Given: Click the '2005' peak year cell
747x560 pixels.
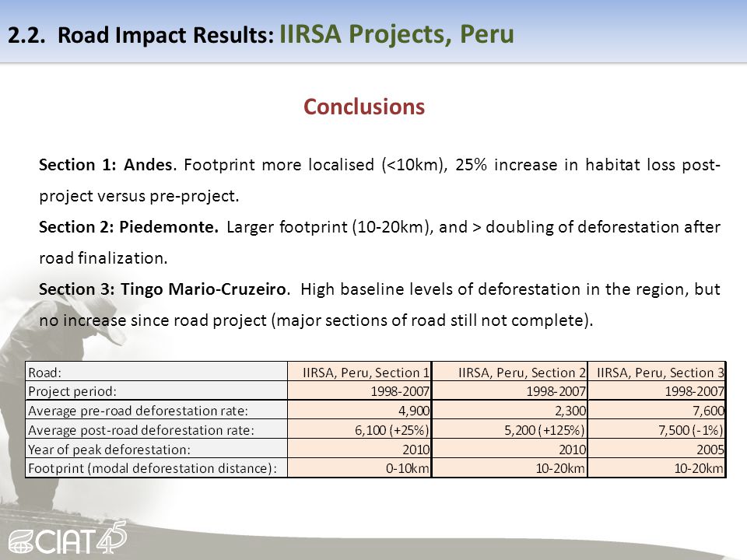Looking at the screenshot, I should pyautogui.click(x=657, y=449).
